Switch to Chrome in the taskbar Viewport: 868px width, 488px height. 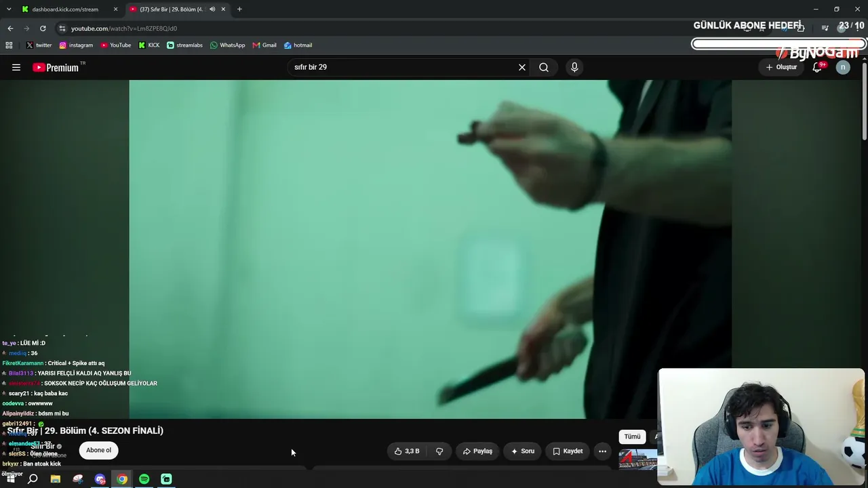[x=122, y=479]
